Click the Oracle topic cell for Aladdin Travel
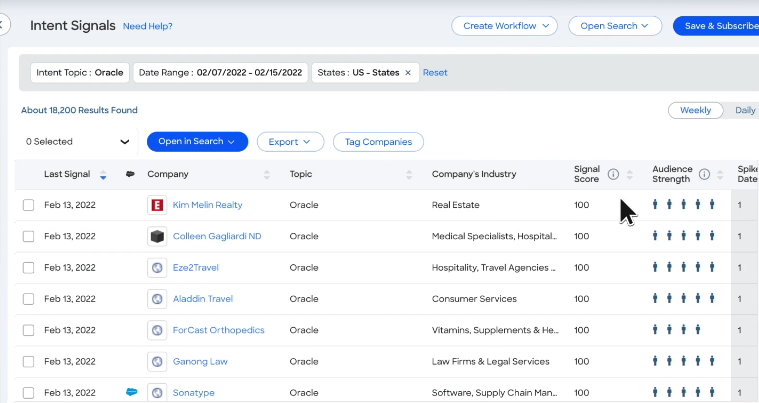This screenshot has height=403, width=759. (304, 299)
